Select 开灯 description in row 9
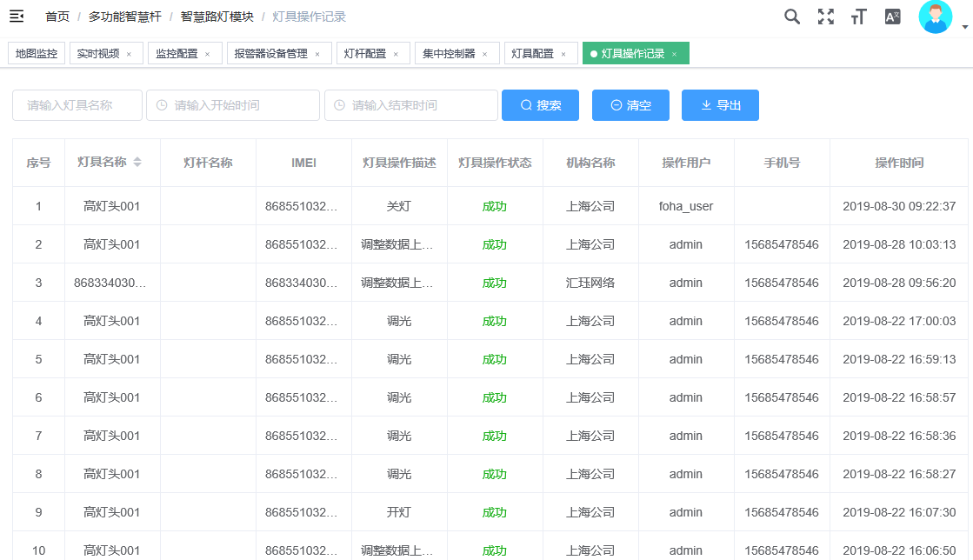The image size is (973, 560). click(x=399, y=512)
